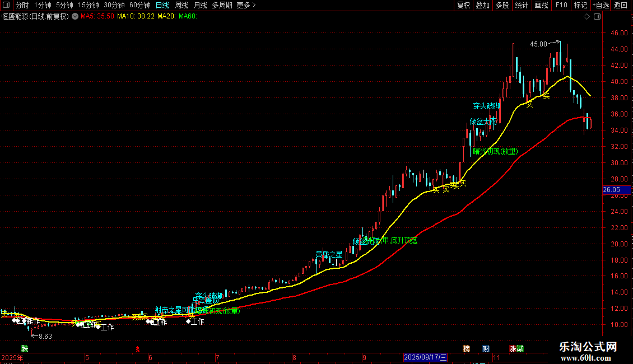Switch to the 15分钟 chart period
Viewport: 633px width, 364px height.
[x=89, y=5]
